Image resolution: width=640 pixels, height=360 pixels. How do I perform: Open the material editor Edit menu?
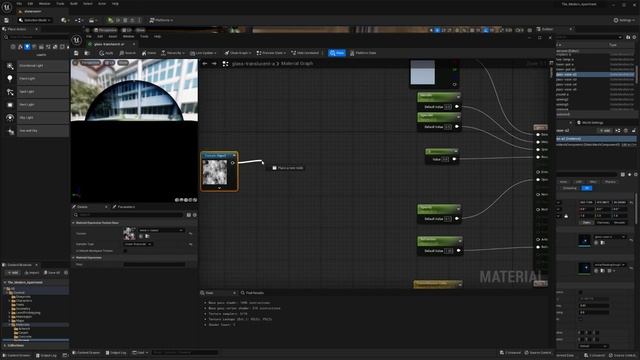click(100, 36)
